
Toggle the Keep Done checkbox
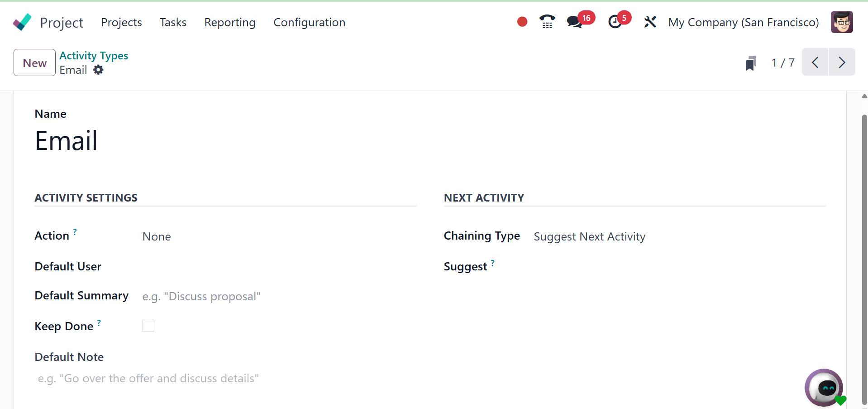pos(148,326)
